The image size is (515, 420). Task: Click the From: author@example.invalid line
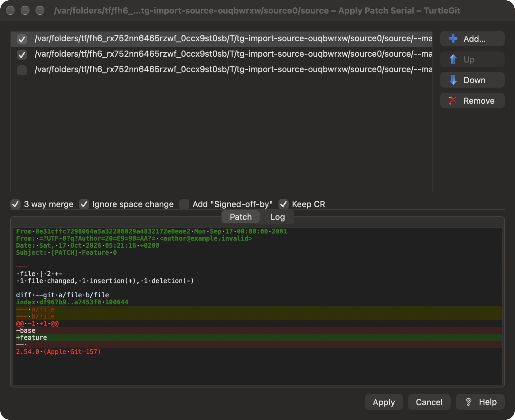click(x=134, y=238)
